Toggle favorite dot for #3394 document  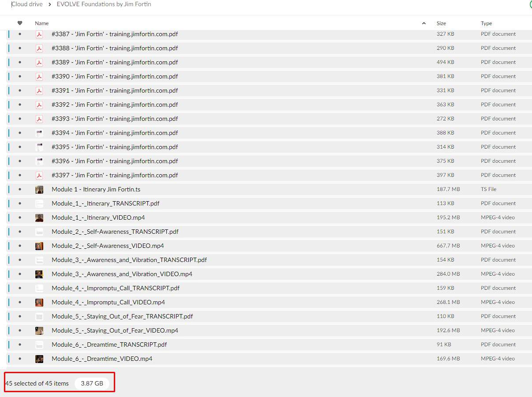[20, 133]
